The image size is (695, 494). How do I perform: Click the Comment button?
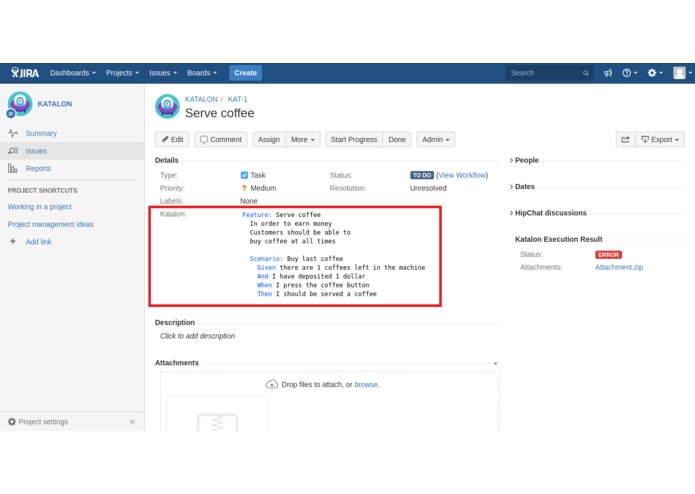221,140
